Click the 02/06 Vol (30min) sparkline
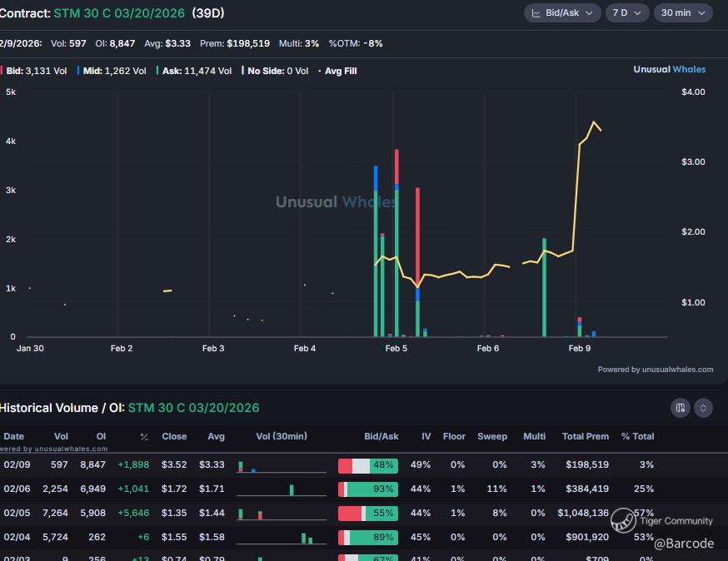The height and width of the screenshot is (561, 728). coord(282,489)
